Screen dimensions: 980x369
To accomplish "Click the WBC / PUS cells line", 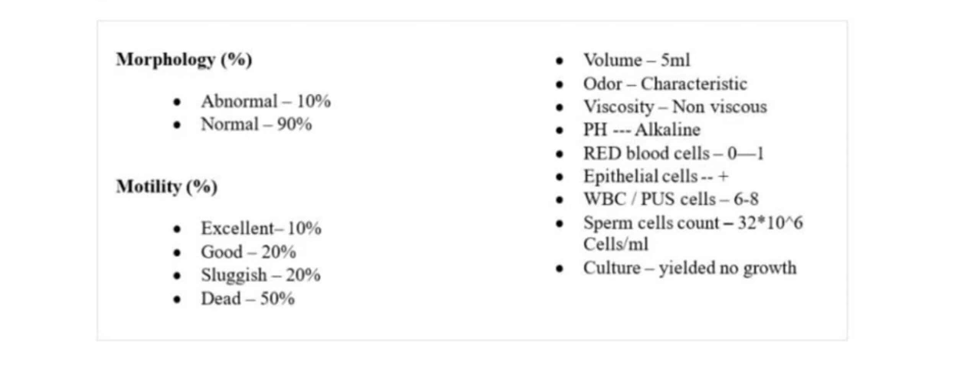I will 670,199.
